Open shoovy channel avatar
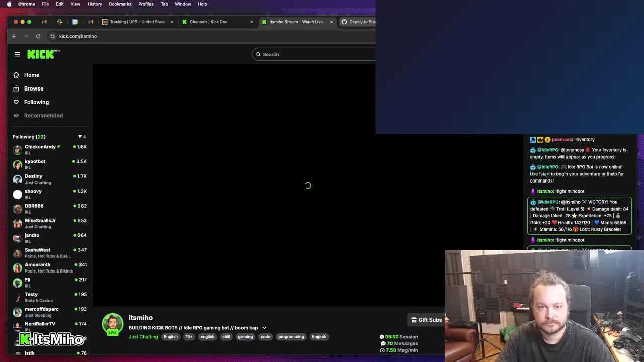This screenshot has height=362, width=644. point(18,194)
